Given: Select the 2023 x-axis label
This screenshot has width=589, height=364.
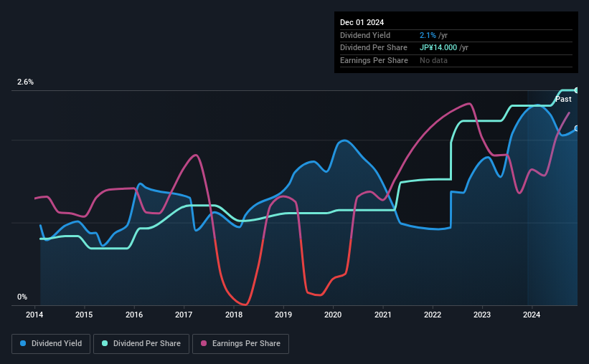Looking at the screenshot, I should [x=482, y=315].
